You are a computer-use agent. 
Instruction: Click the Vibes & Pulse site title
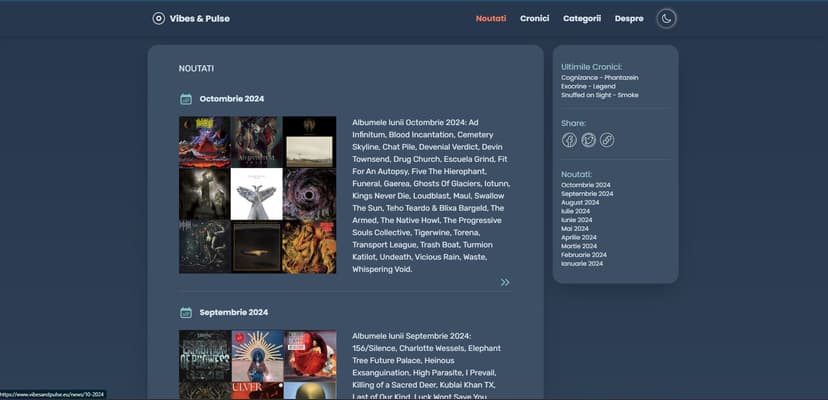pos(200,18)
